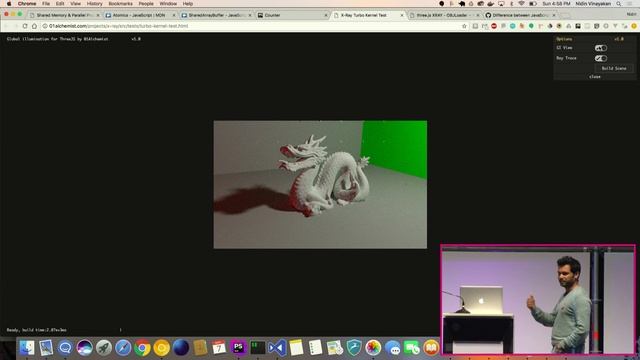The width and height of the screenshot is (640, 360).
Task: Open Chrome History menu
Action: [x=94, y=4]
